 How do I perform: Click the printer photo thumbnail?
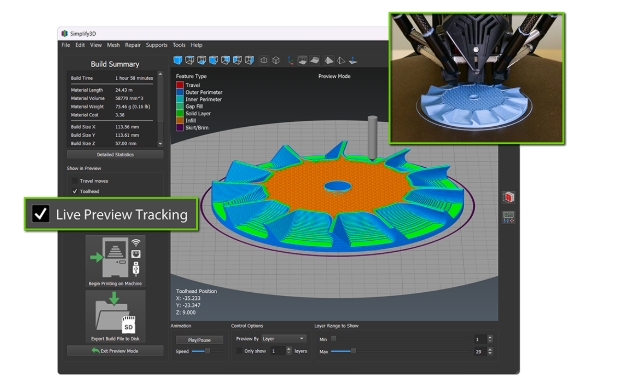click(x=477, y=78)
